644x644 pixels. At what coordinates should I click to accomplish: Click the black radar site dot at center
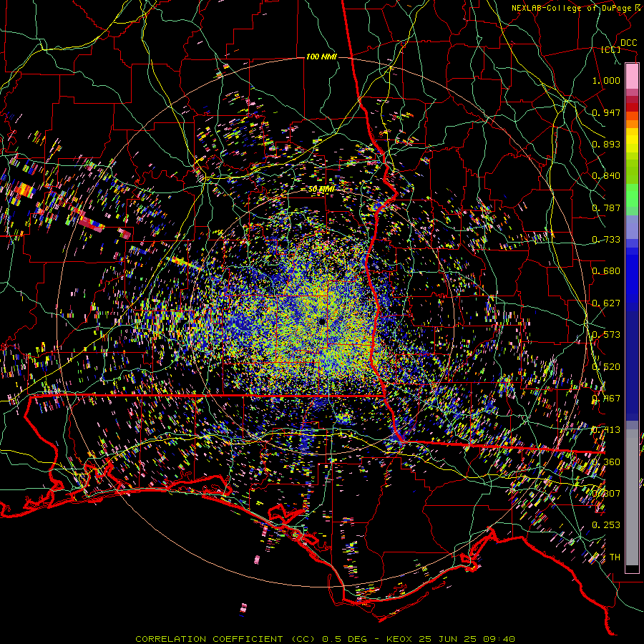tap(322, 321)
